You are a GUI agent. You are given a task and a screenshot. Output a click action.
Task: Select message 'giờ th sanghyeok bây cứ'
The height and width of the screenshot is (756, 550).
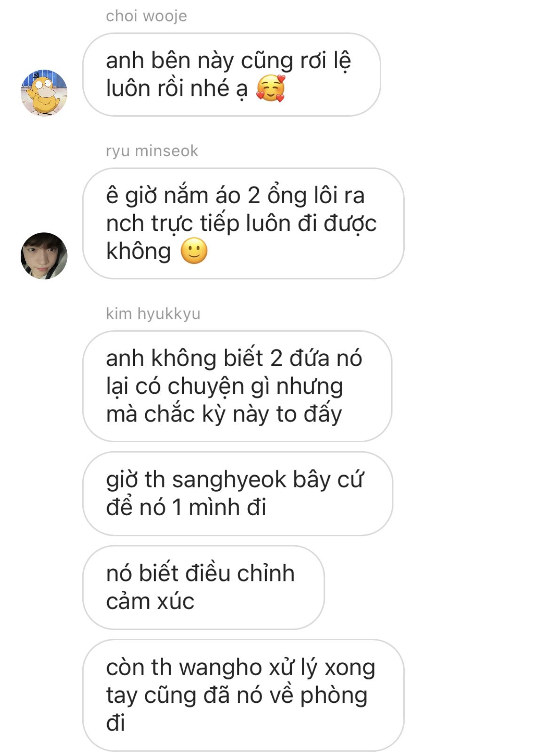click(237, 493)
